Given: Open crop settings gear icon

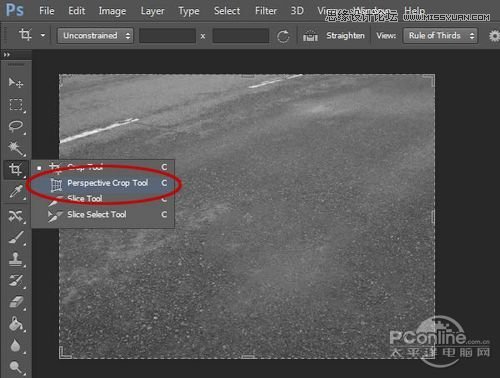Looking at the screenshot, I should (494, 36).
